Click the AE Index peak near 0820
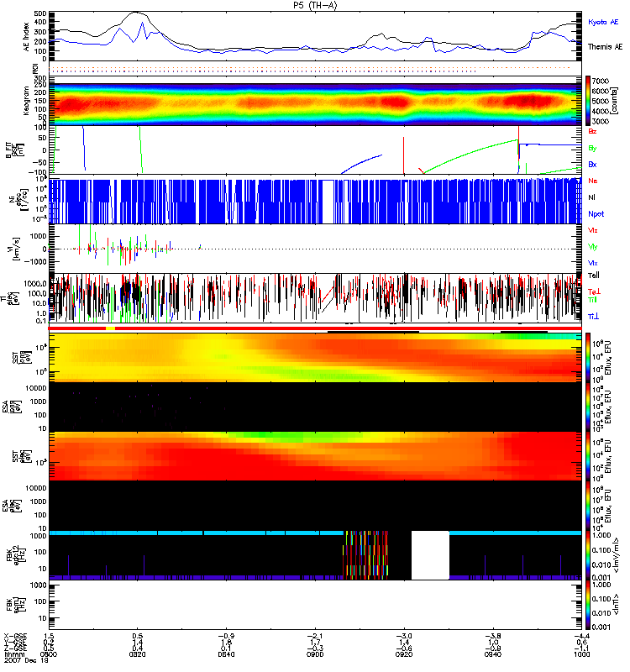The width and height of the screenshot is (630, 672). (x=136, y=13)
